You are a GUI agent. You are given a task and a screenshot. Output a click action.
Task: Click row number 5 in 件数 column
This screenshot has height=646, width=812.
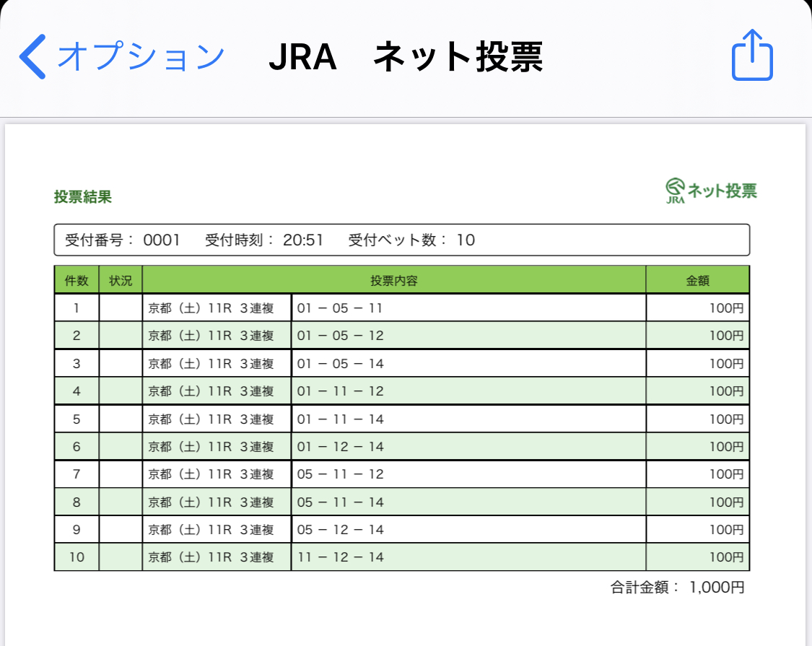[x=77, y=419]
